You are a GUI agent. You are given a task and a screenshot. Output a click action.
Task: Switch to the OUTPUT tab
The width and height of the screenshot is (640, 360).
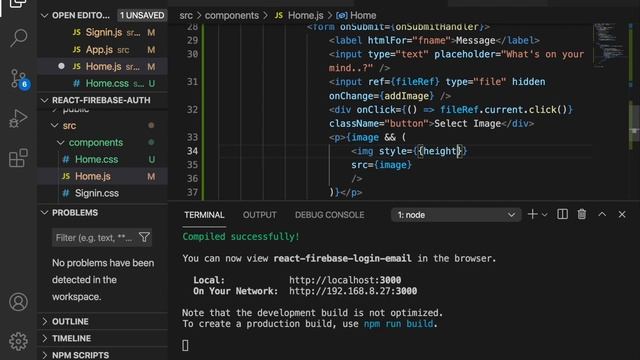point(260,215)
